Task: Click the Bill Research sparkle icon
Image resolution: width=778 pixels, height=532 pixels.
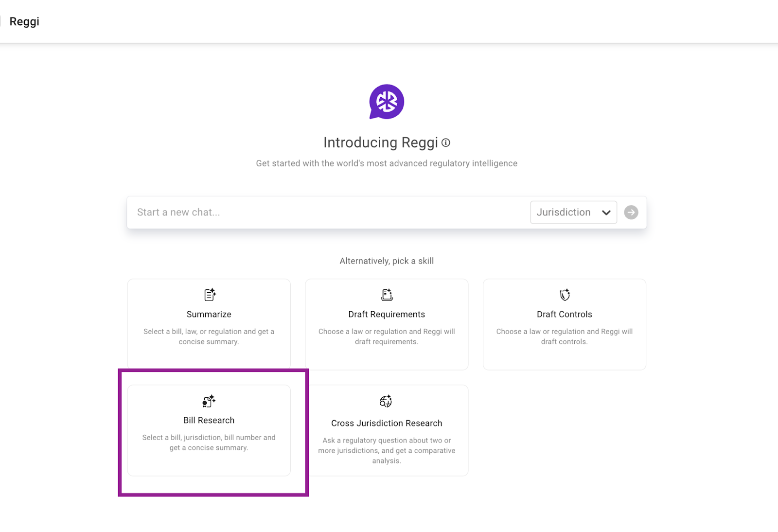Action: [x=209, y=401]
